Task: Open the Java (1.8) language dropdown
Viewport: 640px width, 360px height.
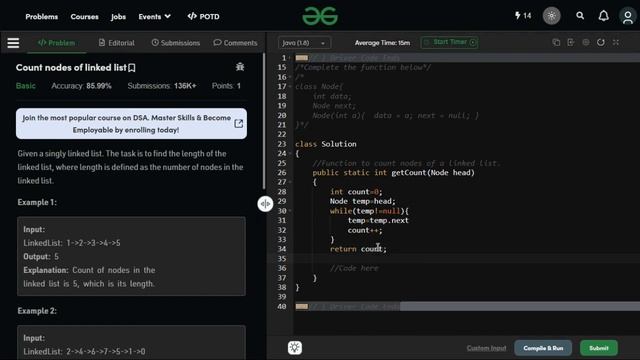Action: pos(304,43)
